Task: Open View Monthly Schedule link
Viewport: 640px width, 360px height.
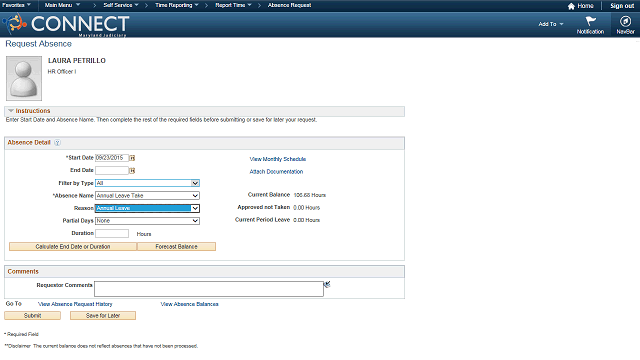Action: click(278, 159)
